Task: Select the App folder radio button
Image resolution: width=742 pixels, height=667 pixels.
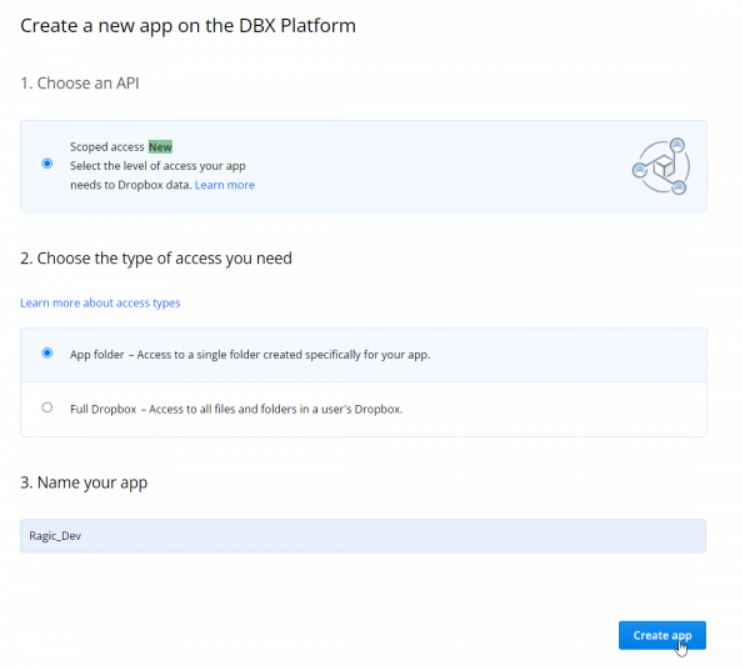Action: (x=47, y=353)
